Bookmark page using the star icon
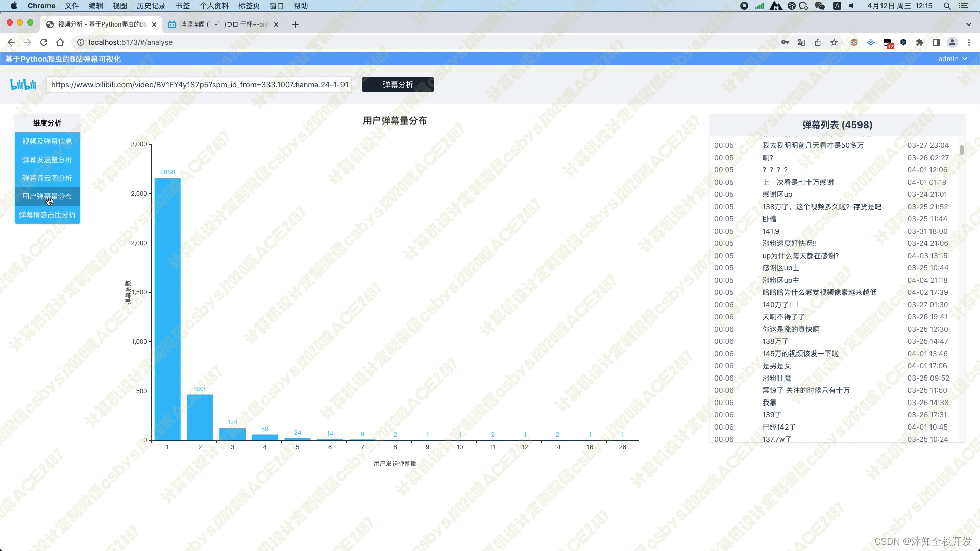Screen dimensions: 980x551 click(x=834, y=42)
